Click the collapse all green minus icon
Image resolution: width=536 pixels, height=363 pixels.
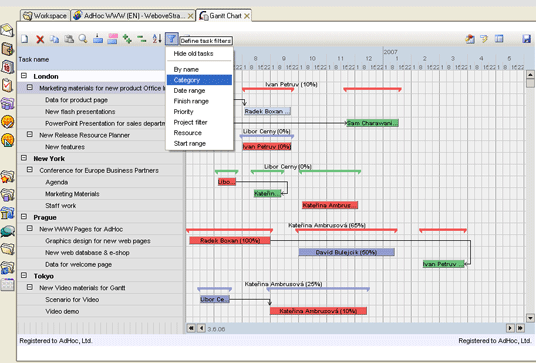pyautogui.click(x=142, y=39)
